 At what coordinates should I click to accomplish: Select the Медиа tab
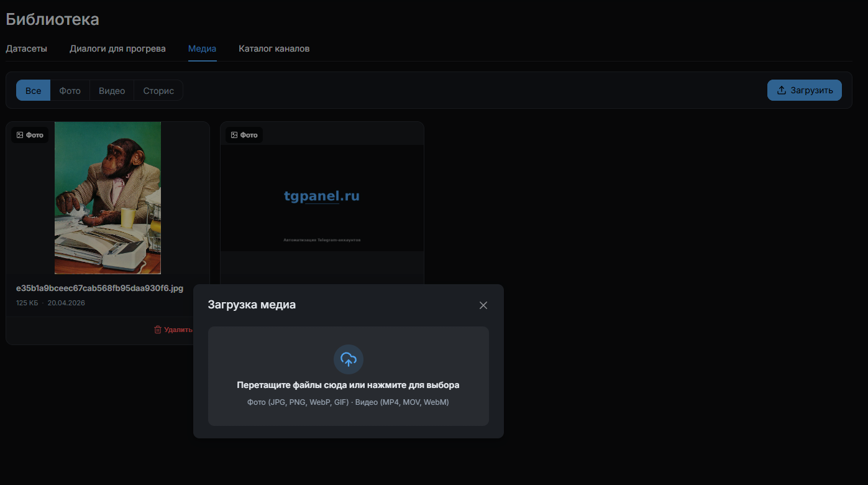pos(203,48)
